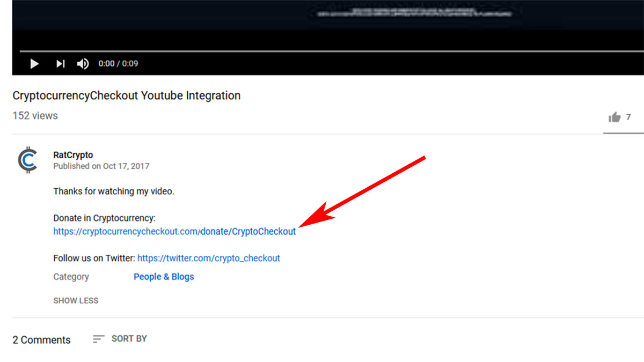Mute the video volume
Screen dimensions: 644x362
(x=83, y=64)
